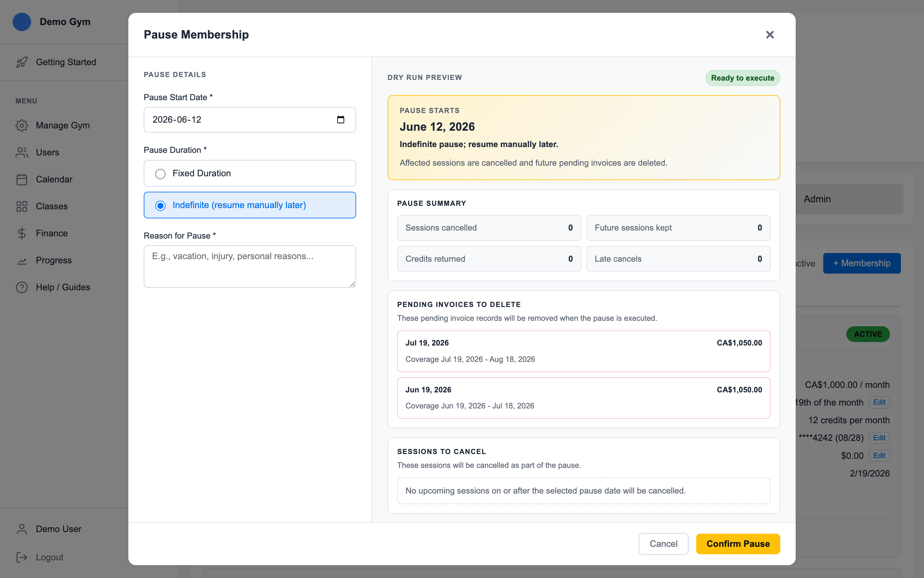Click the Manage Gym gear icon
Viewport: 924px width, 578px height.
tap(22, 125)
